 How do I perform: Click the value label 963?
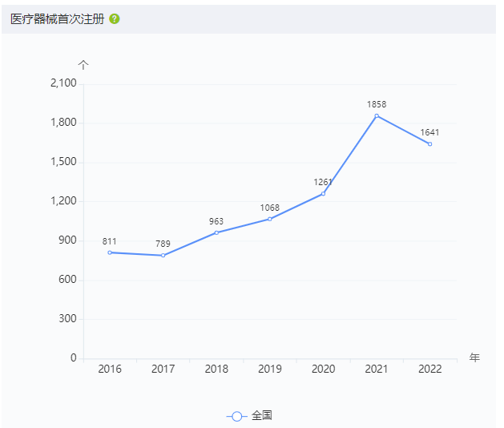(x=216, y=221)
